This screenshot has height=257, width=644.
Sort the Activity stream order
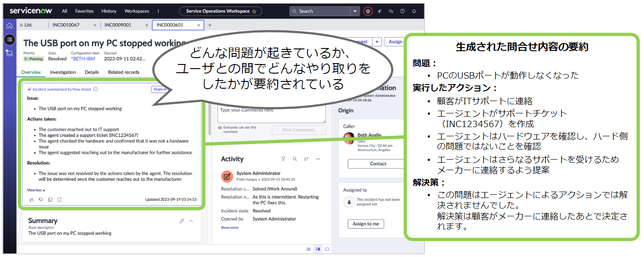click(306, 159)
